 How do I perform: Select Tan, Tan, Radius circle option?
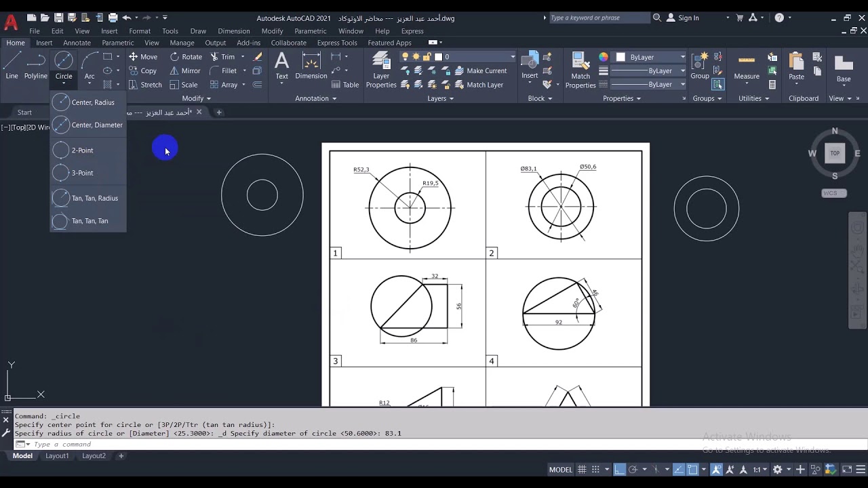click(88, 198)
